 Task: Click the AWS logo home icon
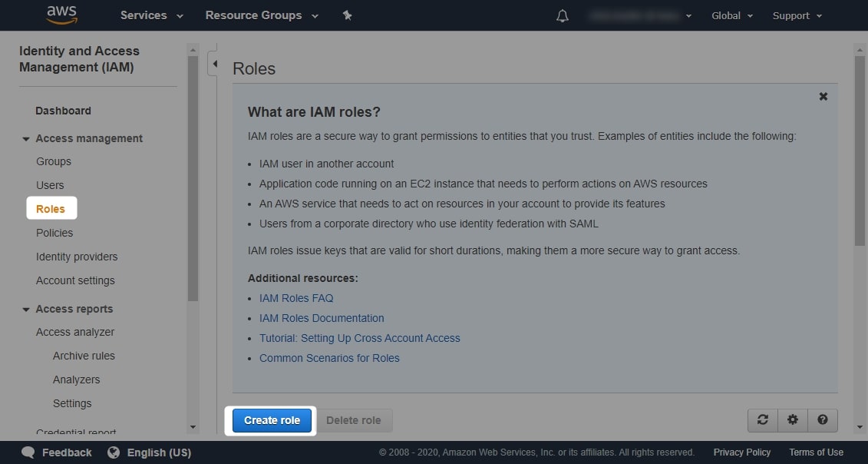coord(62,15)
